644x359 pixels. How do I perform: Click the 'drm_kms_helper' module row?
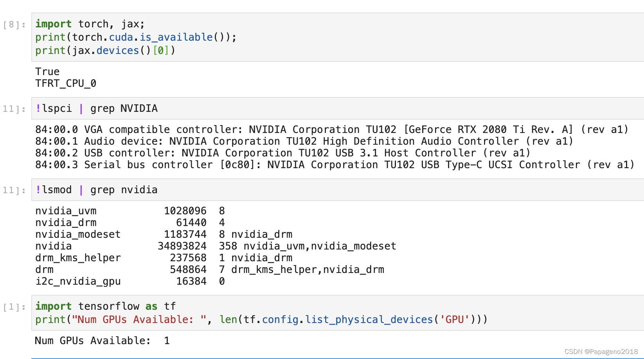(x=164, y=258)
